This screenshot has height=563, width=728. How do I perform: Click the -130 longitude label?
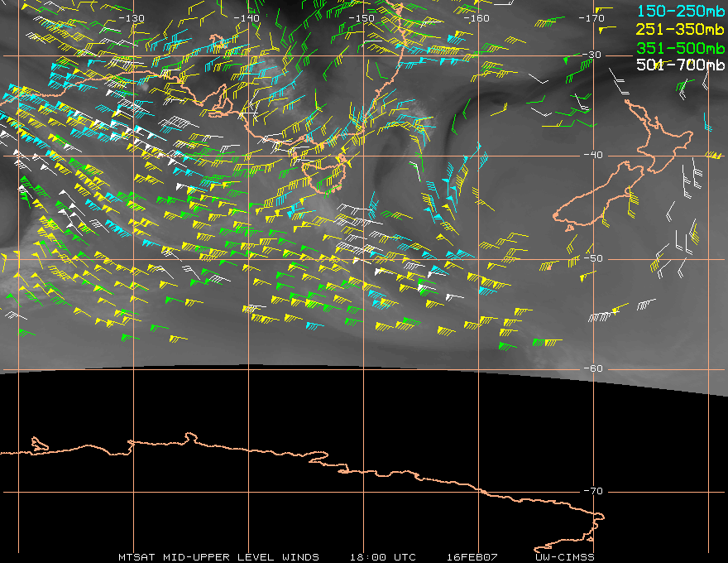coord(132,18)
